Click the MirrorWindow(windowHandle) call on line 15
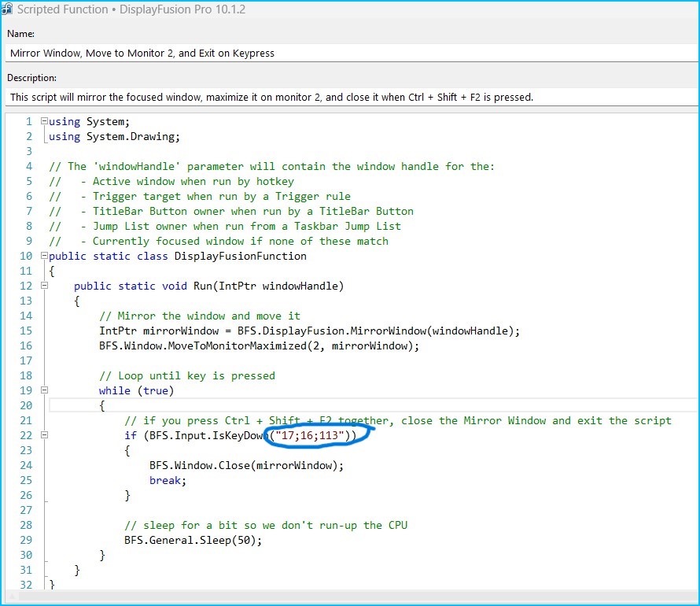 (440, 331)
